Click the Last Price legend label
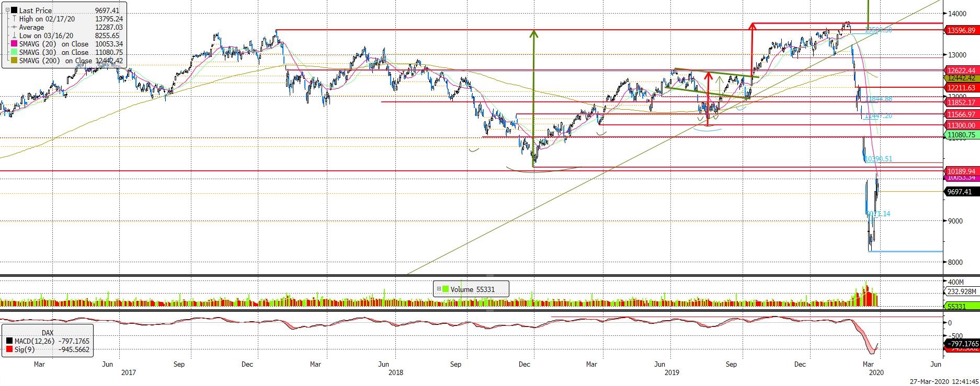Screen dimensions: 980x386 click(x=36, y=10)
